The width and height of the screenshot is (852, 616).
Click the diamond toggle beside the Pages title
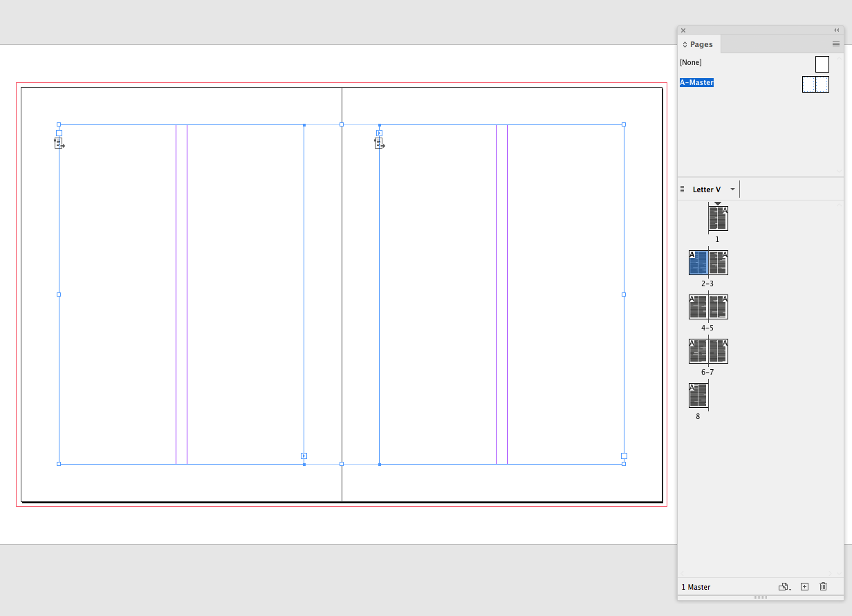click(683, 44)
